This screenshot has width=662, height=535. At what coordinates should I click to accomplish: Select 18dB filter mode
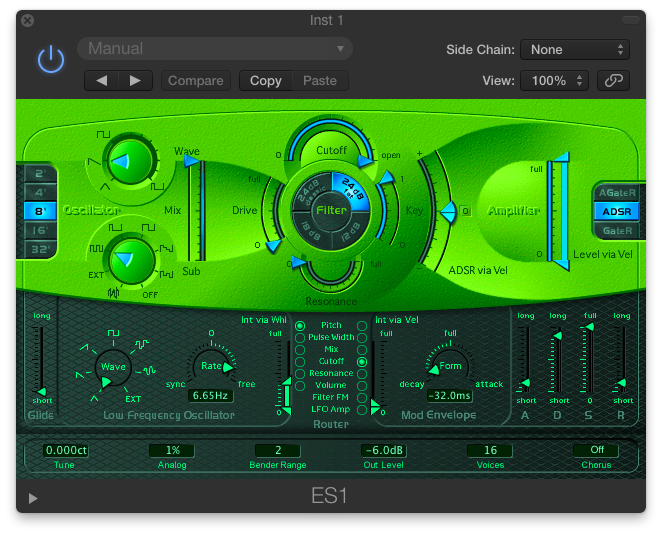pos(311,230)
